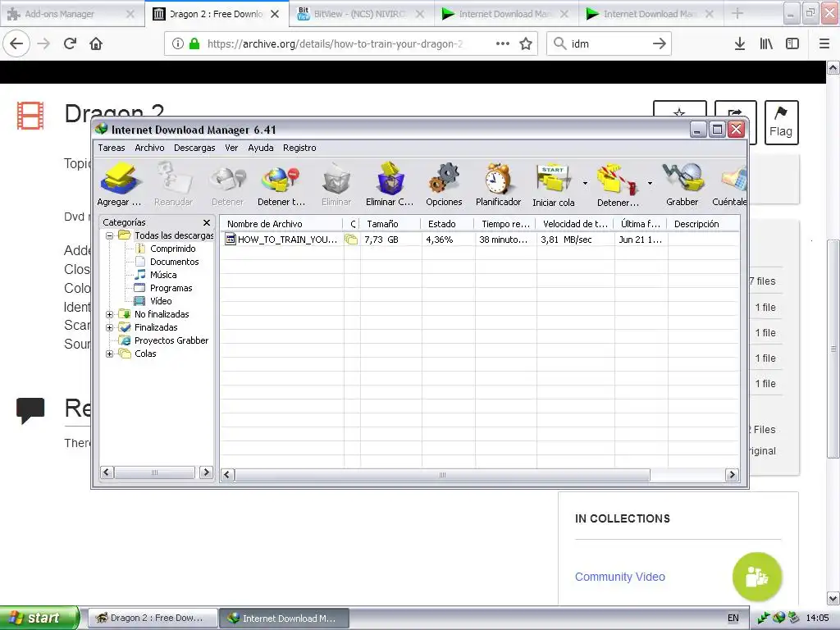This screenshot has width=840, height=630.
Task: Open the Community Video collection link
Action: coord(620,577)
